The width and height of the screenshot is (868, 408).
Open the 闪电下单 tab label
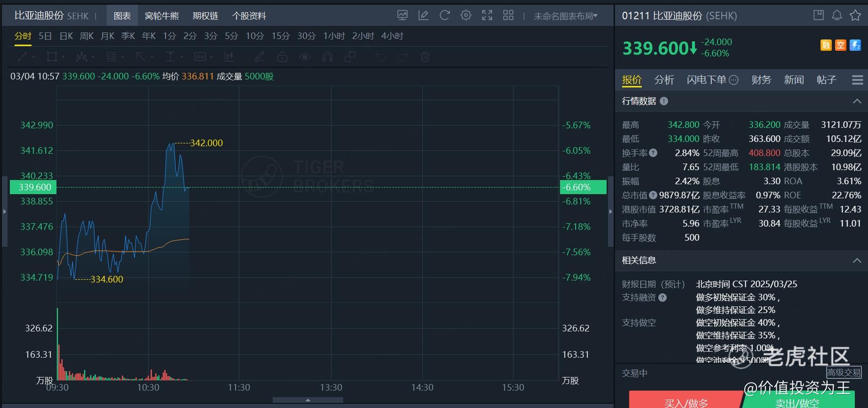[x=707, y=80]
